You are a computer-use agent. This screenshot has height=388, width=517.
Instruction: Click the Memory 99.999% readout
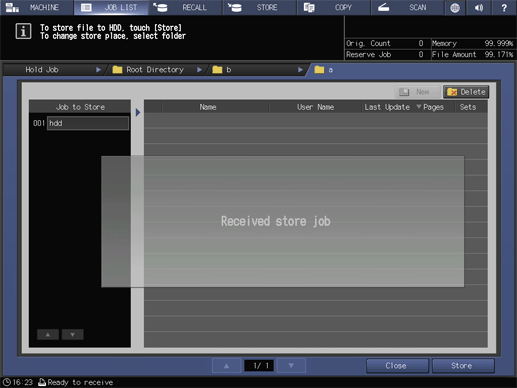click(472, 43)
